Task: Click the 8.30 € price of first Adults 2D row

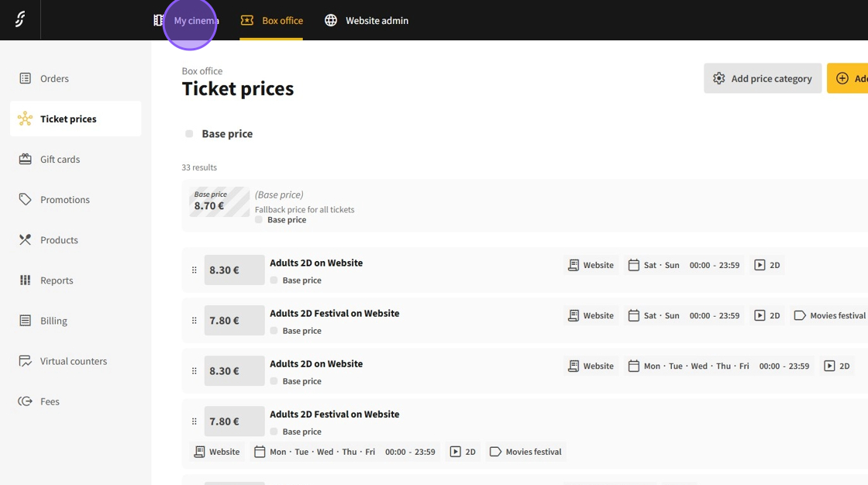Action: pos(234,270)
